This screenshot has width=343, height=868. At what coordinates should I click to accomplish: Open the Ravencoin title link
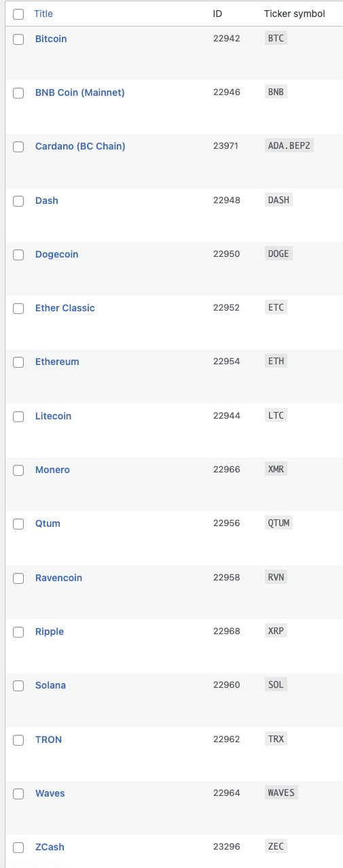pyautogui.click(x=58, y=578)
